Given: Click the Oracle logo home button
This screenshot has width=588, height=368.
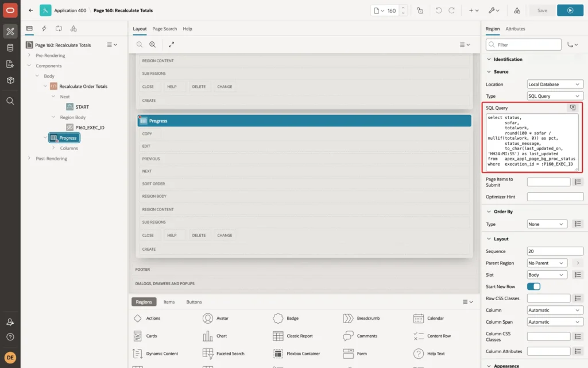Looking at the screenshot, I should coord(10,10).
